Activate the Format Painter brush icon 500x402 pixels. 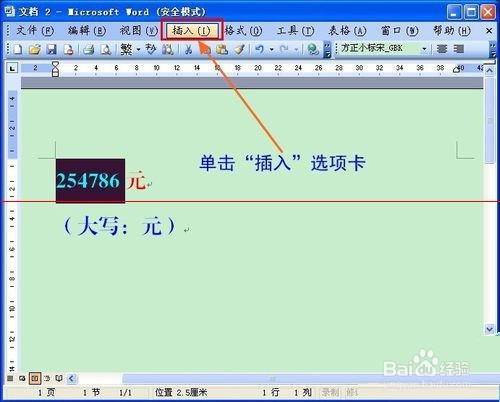[239, 49]
